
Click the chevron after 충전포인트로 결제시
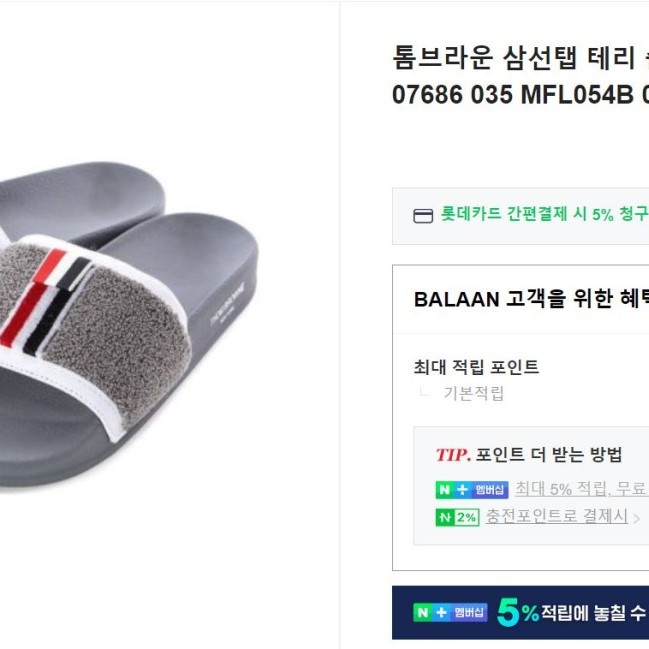tap(637, 518)
